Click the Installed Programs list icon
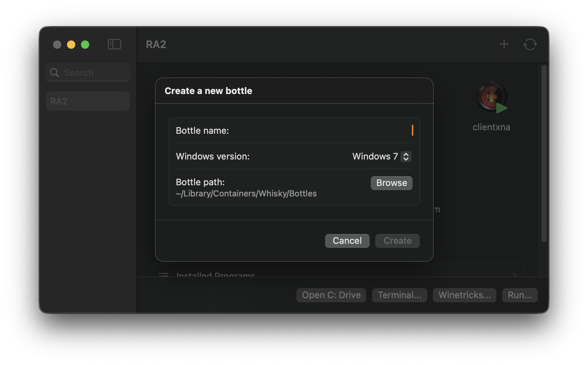 [164, 275]
